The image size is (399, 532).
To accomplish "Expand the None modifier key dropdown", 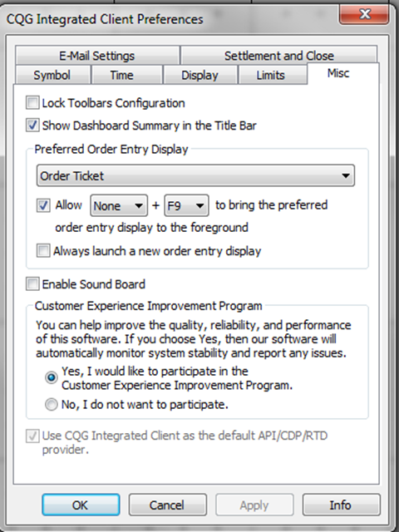I will (x=119, y=205).
